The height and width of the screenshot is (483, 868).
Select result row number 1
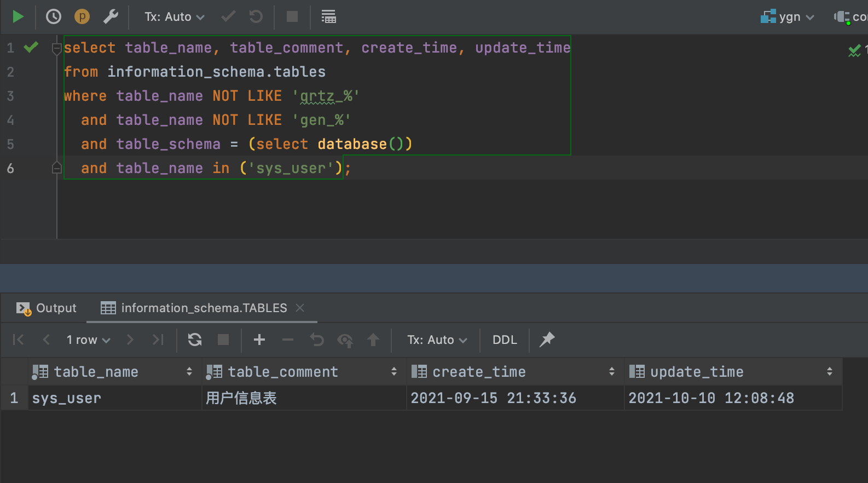(14, 398)
